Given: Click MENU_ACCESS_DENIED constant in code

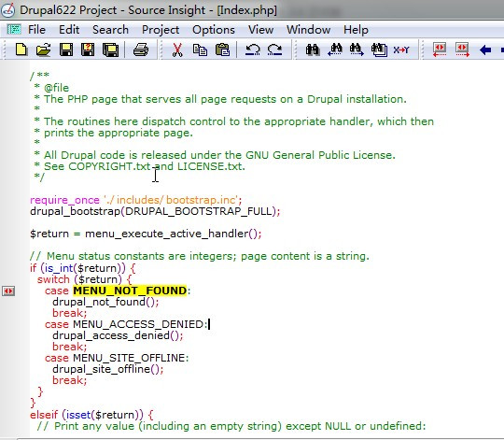Looking at the screenshot, I should pyautogui.click(x=138, y=324).
